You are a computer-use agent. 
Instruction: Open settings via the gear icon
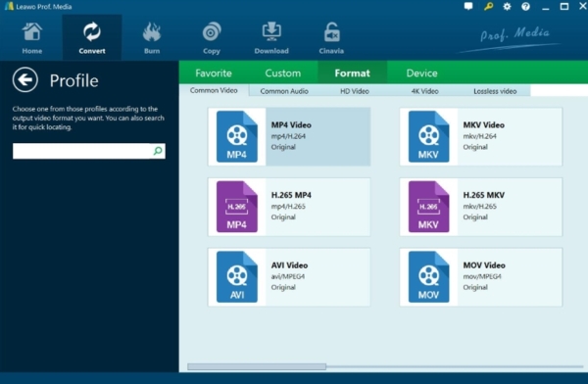pyautogui.click(x=507, y=7)
